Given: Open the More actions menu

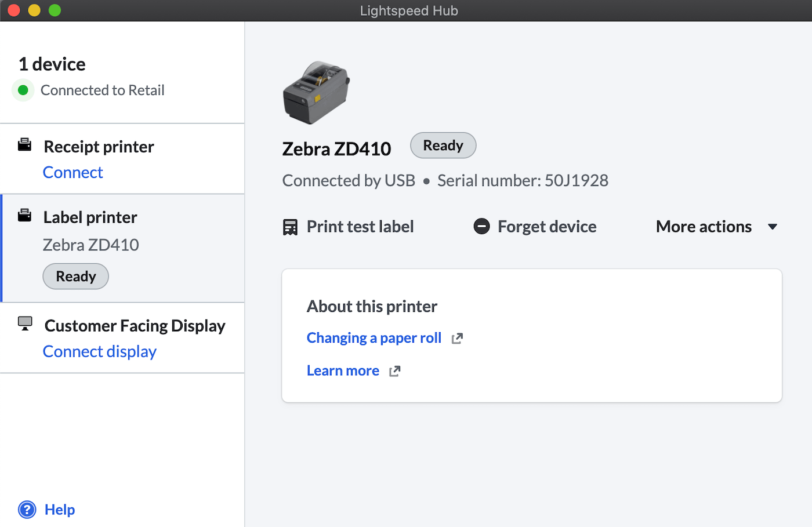Looking at the screenshot, I should coord(704,227).
